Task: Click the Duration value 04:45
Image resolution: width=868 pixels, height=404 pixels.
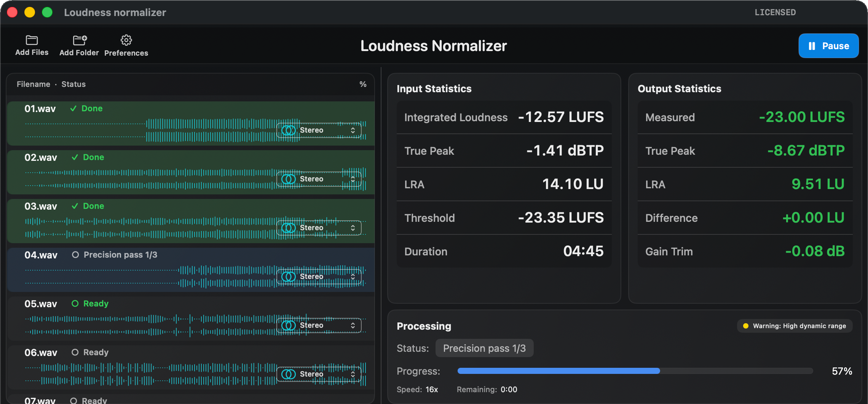Action: pyautogui.click(x=583, y=251)
